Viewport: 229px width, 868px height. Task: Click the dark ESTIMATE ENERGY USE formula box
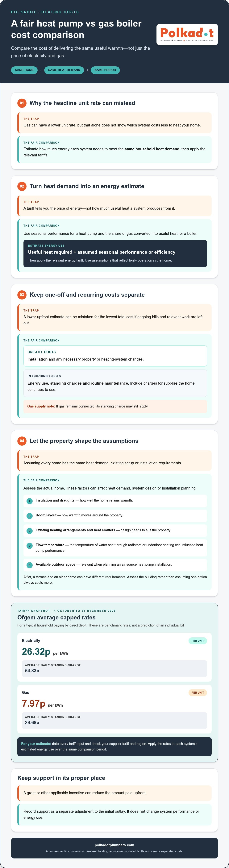pyautogui.click(x=115, y=253)
